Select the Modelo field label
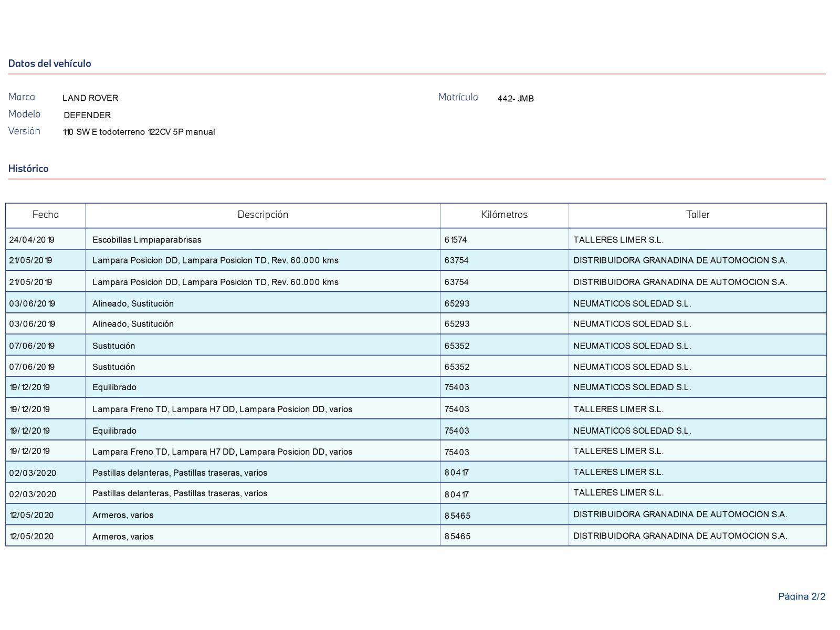 tap(24, 114)
